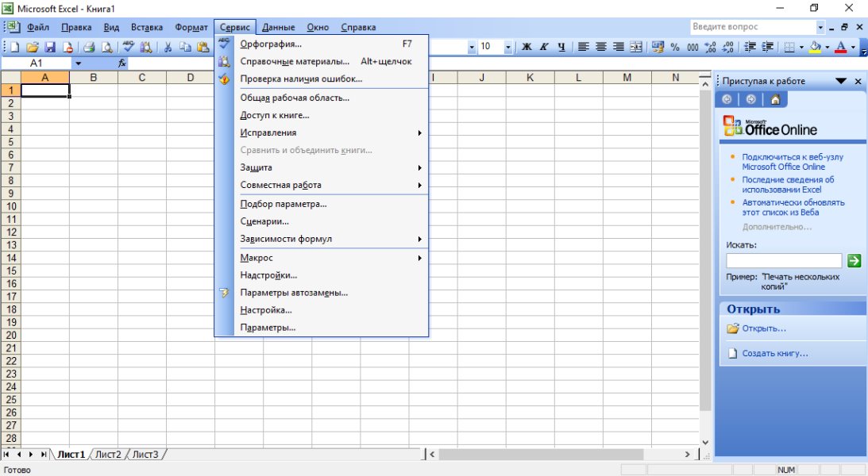The image size is (868, 476).
Task: Click the Print icon in the toolbar
Action: tap(89, 48)
